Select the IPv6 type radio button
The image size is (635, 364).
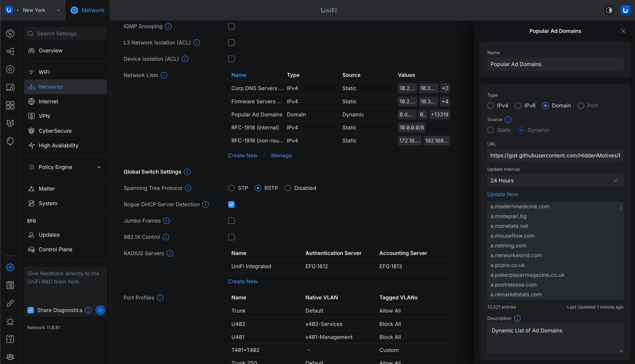(518, 106)
